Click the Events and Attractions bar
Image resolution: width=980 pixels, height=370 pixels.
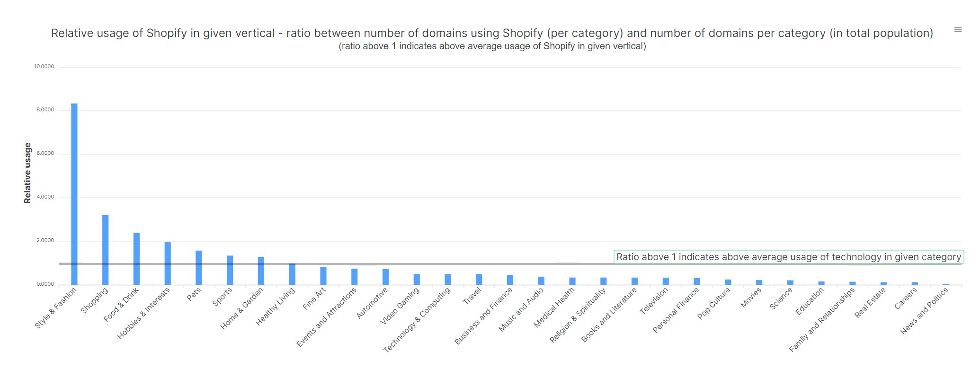(355, 277)
